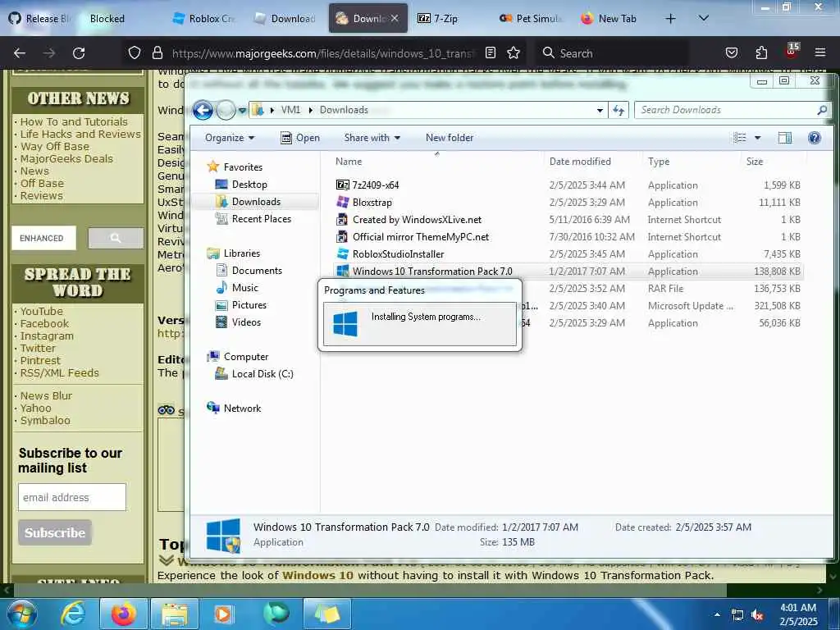Click the Firefox Search box
The height and width of the screenshot is (630, 840).
[612, 53]
